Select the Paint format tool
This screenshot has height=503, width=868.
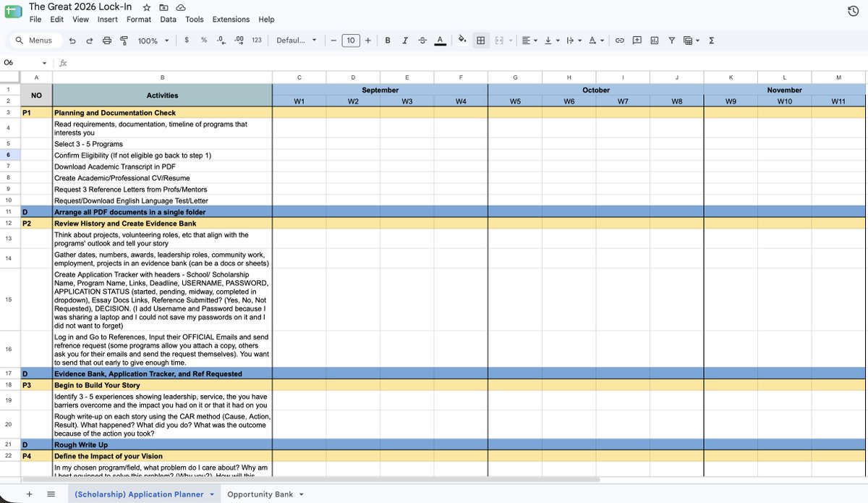[124, 41]
